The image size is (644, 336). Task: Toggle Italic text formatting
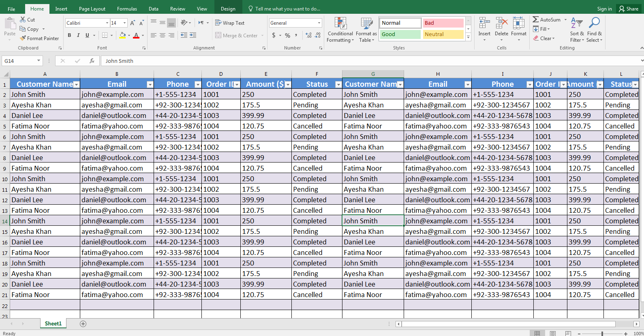[78, 35]
